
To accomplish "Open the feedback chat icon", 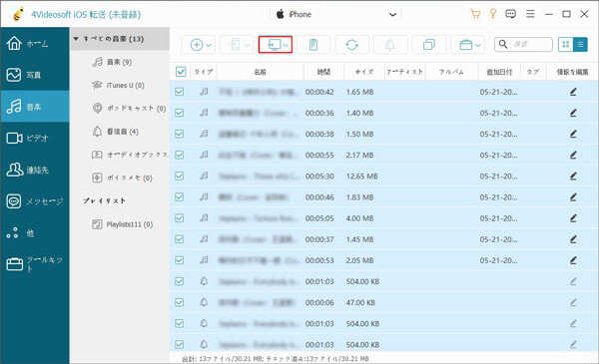I will point(510,14).
